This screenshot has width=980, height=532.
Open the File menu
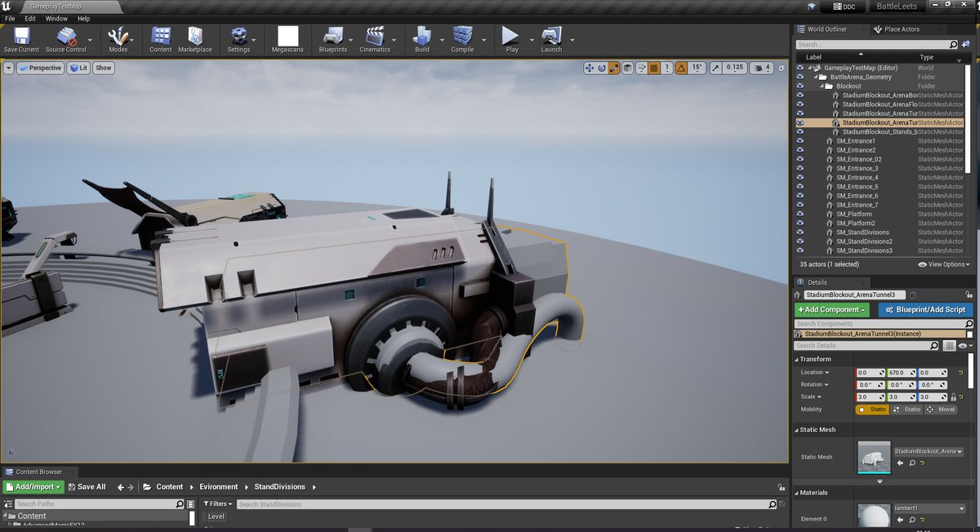[x=10, y=18]
